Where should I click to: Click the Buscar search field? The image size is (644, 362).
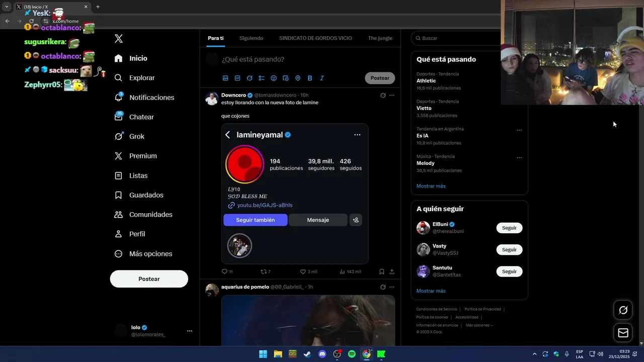(x=456, y=38)
